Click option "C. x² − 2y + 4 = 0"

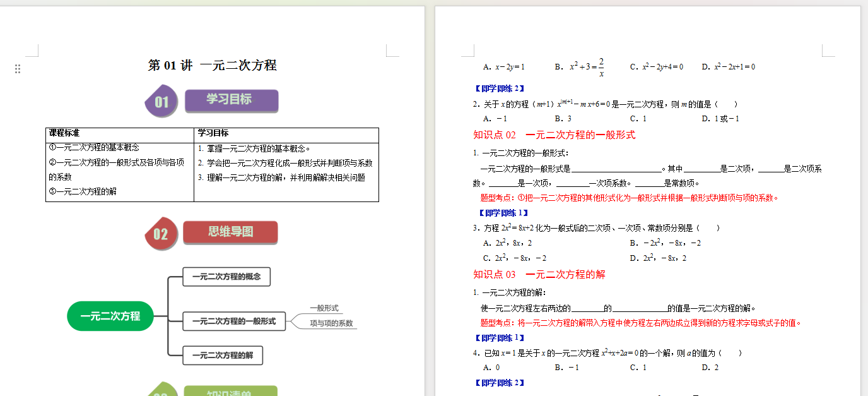point(657,67)
